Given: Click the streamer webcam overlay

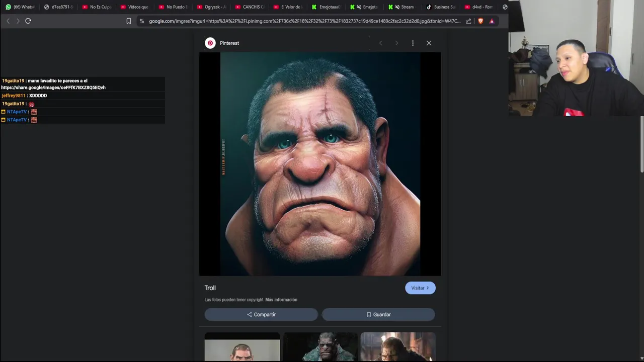Looking at the screenshot, I should pos(576,58).
